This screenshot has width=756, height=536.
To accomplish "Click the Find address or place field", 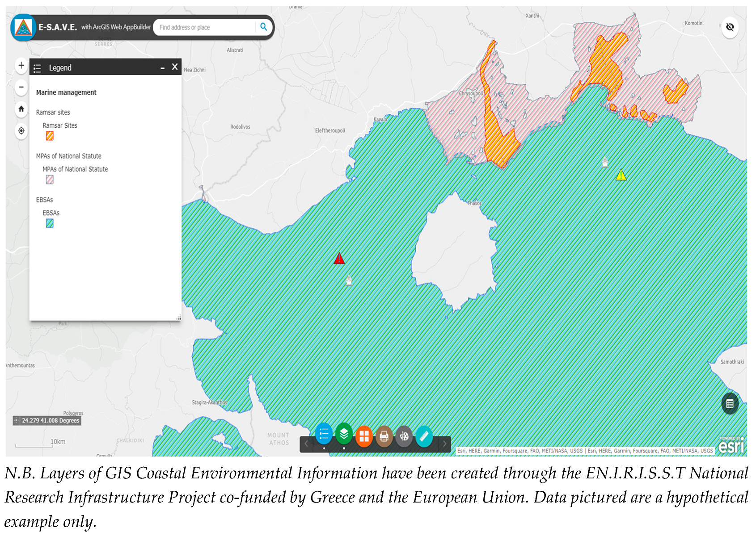I will [206, 27].
